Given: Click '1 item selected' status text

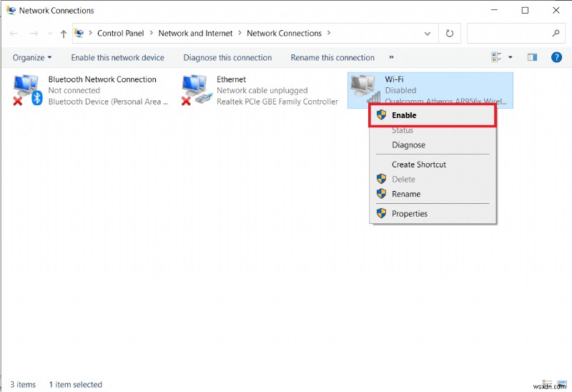Looking at the screenshot, I should [x=76, y=384].
